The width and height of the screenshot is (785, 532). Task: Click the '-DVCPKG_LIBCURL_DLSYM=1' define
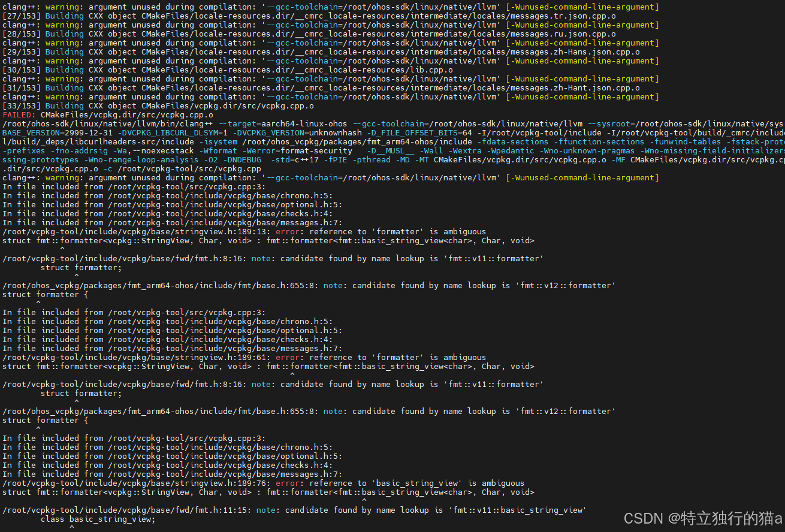pyautogui.click(x=173, y=133)
